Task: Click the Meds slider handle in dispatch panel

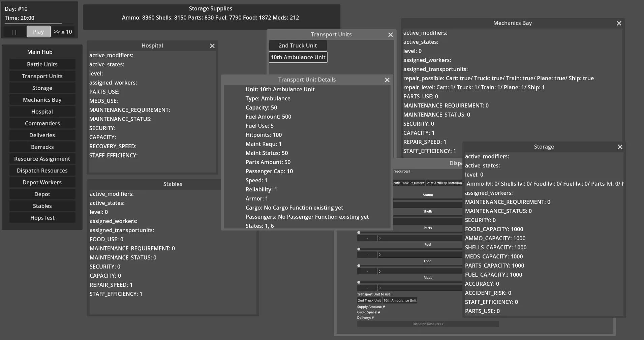Action: (359, 282)
